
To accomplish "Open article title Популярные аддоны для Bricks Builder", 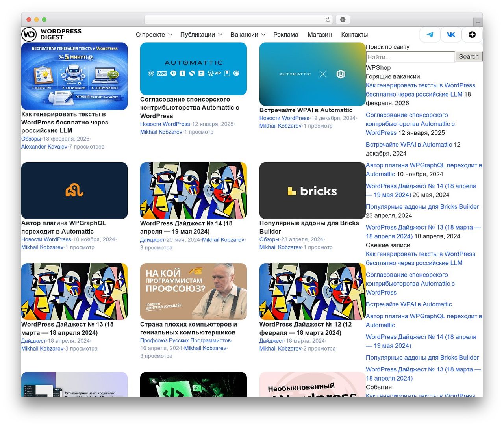I will [309, 227].
